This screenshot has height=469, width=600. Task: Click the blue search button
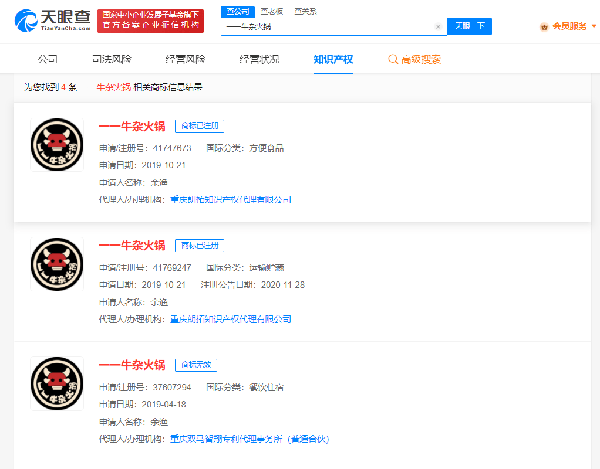click(469, 27)
